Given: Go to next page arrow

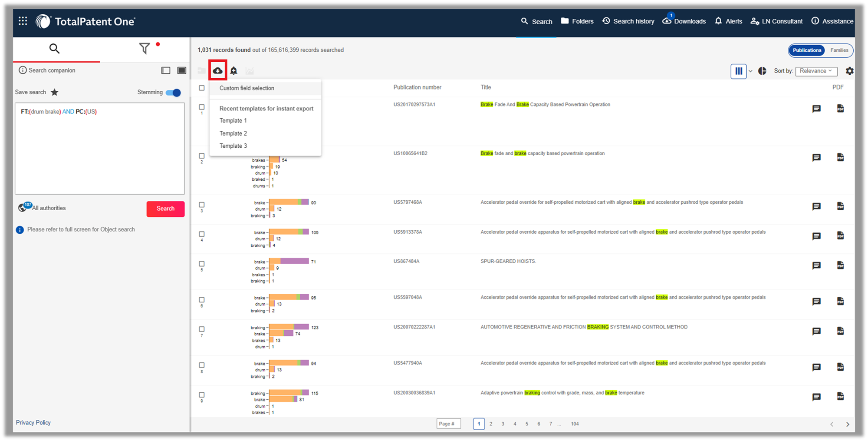Looking at the screenshot, I should [848, 424].
